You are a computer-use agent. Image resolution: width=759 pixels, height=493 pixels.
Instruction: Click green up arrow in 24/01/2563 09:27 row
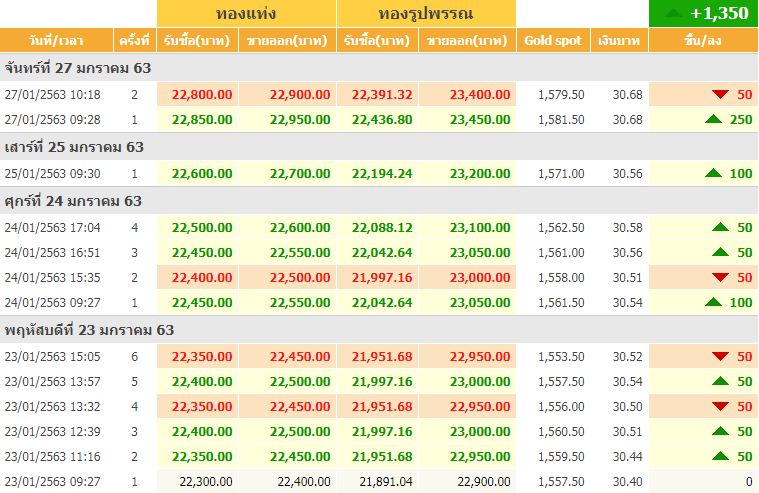click(713, 302)
